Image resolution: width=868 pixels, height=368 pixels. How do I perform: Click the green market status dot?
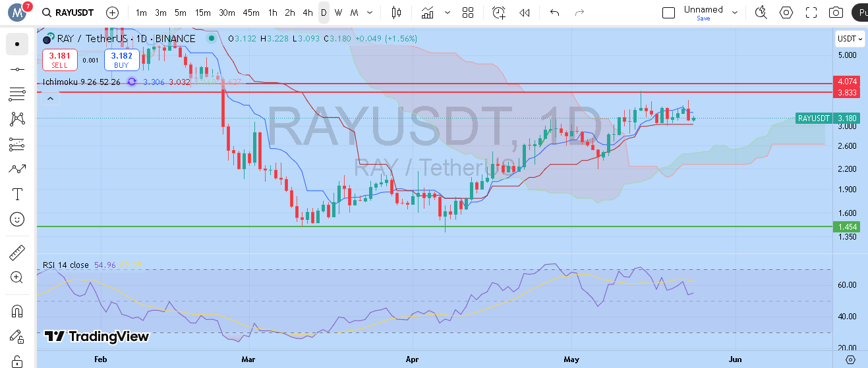coord(211,39)
